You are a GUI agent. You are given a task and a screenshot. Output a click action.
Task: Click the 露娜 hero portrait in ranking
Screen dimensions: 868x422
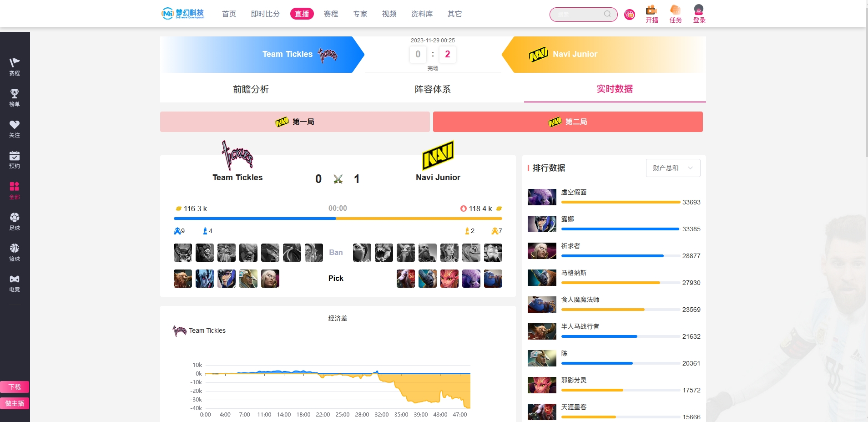[x=542, y=224]
